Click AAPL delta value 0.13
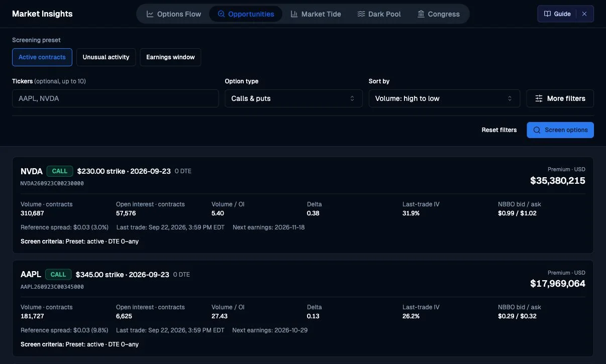The width and height of the screenshot is (606, 364). (313, 316)
